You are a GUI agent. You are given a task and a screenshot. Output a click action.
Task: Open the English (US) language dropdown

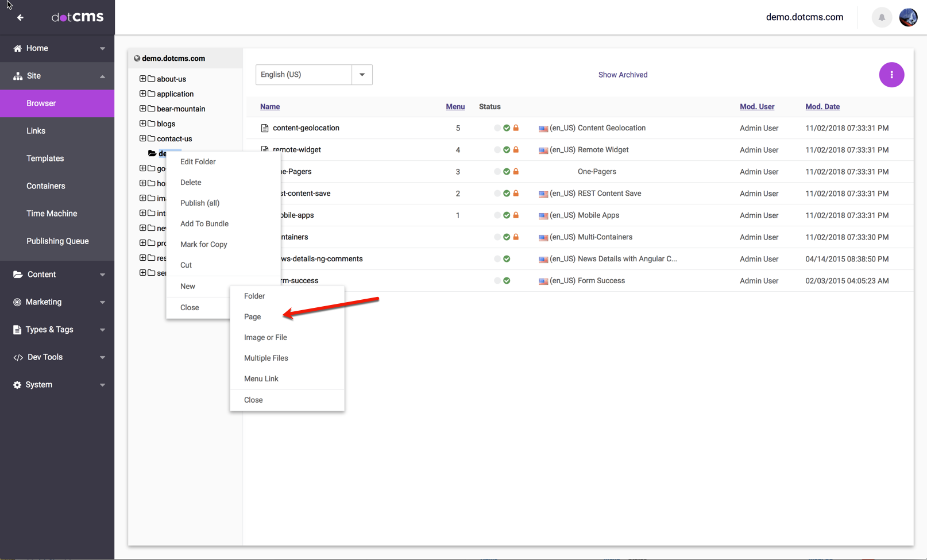tap(362, 75)
